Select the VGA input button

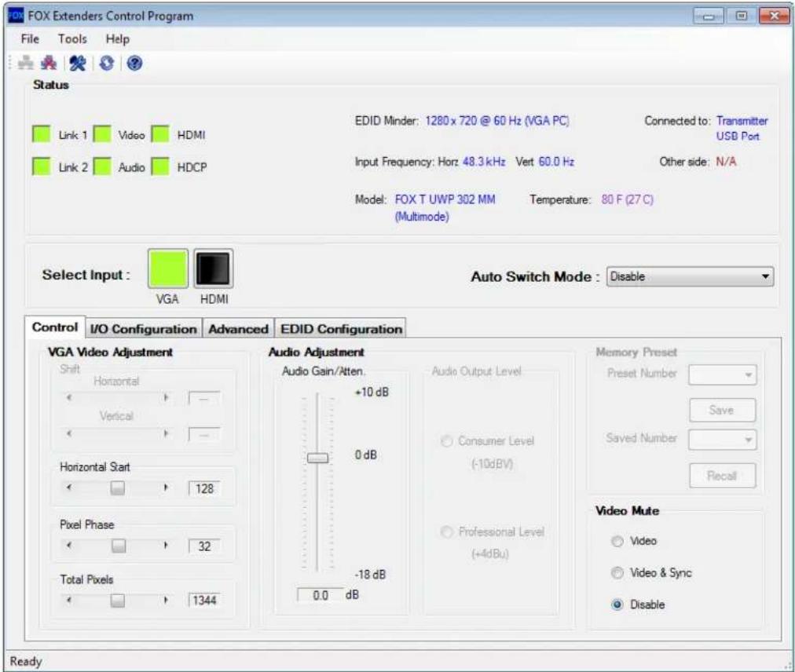tap(168, 268)
